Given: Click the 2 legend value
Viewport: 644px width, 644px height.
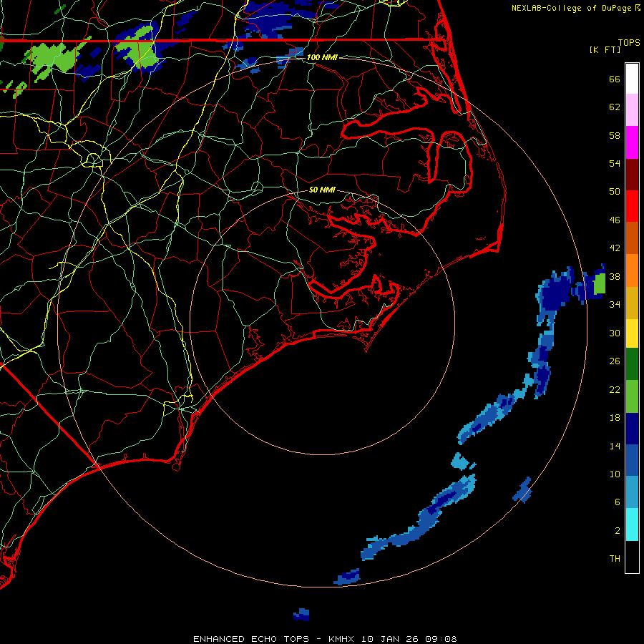Looking at the screenshot, I should coord(618,531).
